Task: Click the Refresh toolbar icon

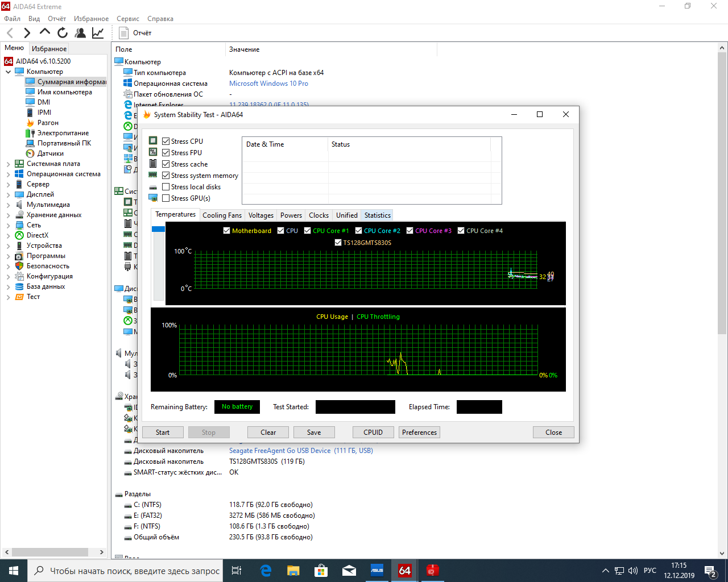Action: coord(63,33)
